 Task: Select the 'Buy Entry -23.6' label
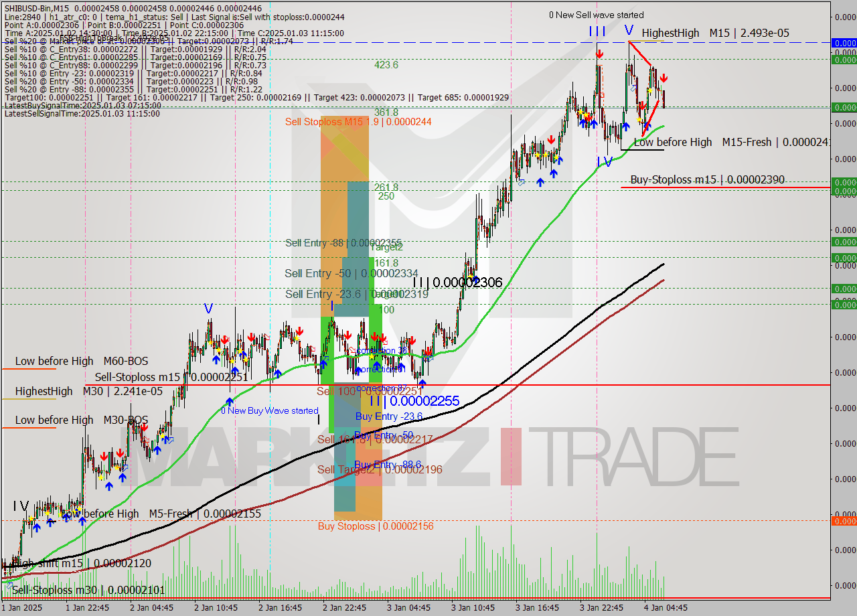[389, 416]
